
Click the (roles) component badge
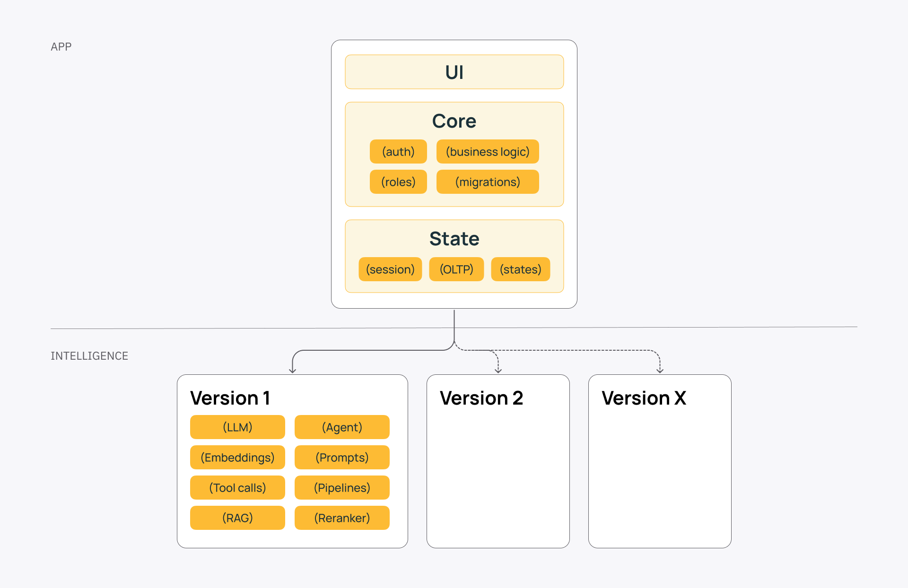click(x=398, y=182)
